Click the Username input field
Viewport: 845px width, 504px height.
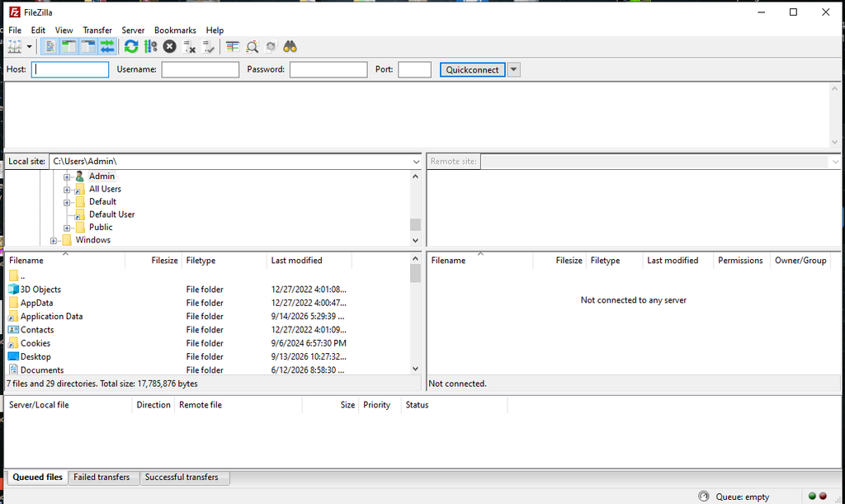201,69
